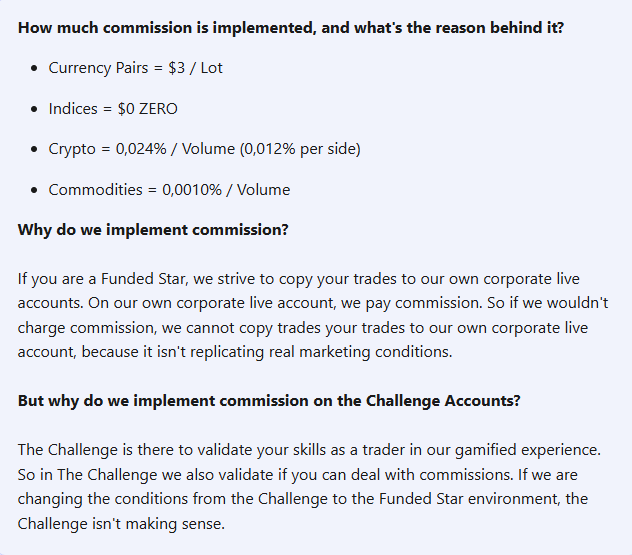Screen dimensions: 632x555
Task: Click the 'How much commission is implemented' heading
Action: point(291,28)
